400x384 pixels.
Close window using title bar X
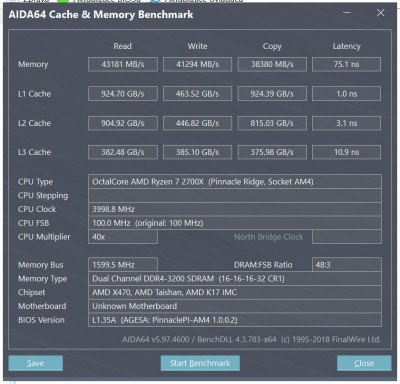pos(380,13)
